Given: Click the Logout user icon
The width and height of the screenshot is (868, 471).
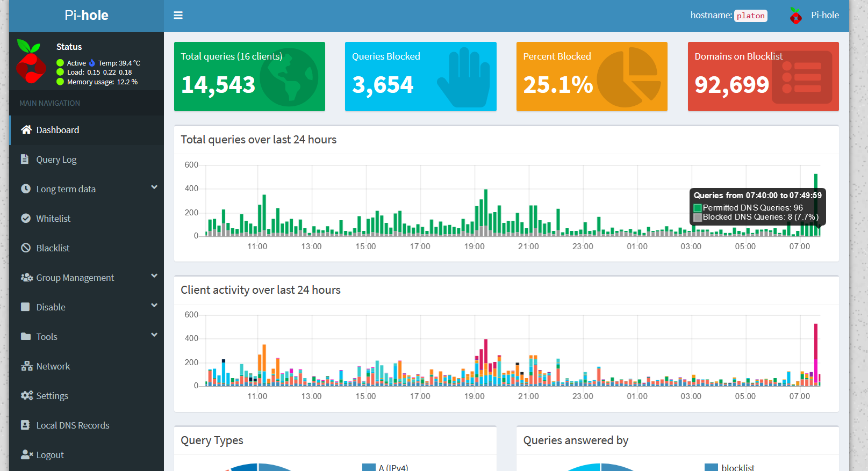Looking at the screenshot, I should click(x=26, y=454).
